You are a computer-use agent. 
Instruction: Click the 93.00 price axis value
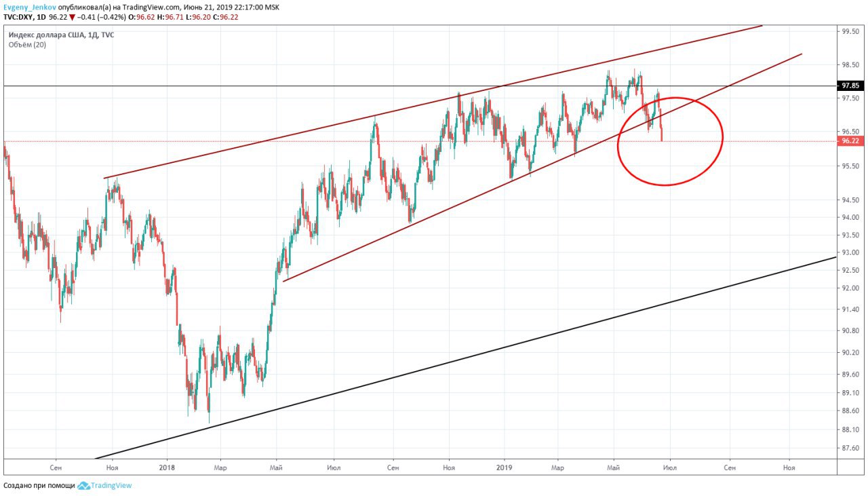point(851,253)
